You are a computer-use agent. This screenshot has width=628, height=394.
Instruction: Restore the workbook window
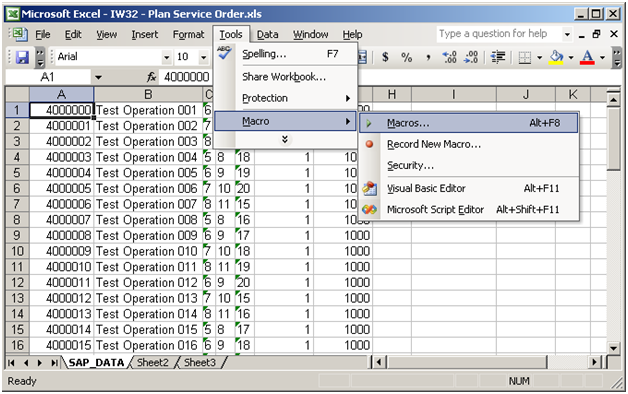(x=596, y=34)
